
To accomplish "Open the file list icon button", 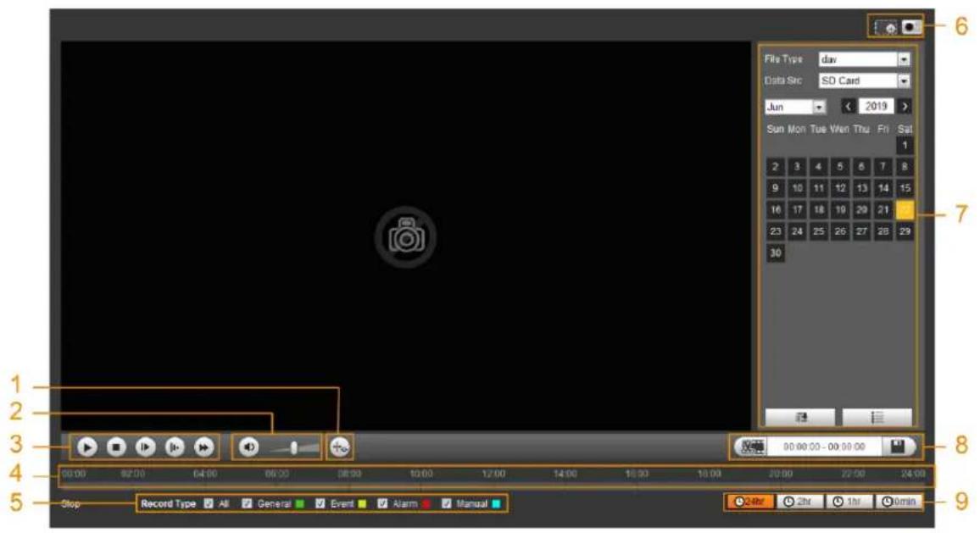I will pos(877,417).
